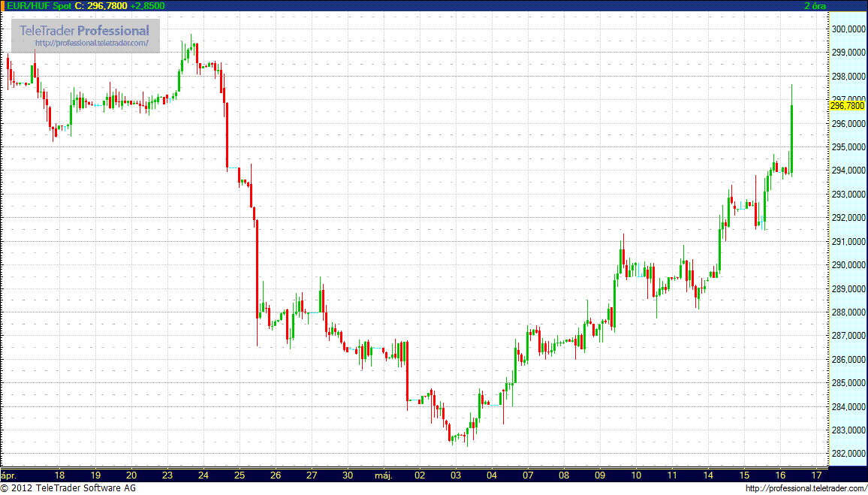Click date label 17 on time axis
Screen dimensions: 868x495
(x=816, y=475)
